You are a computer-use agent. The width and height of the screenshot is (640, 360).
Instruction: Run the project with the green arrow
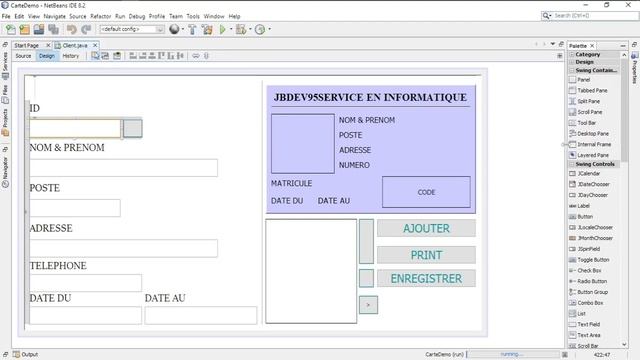pyautogui.click(x=222, y=29)
